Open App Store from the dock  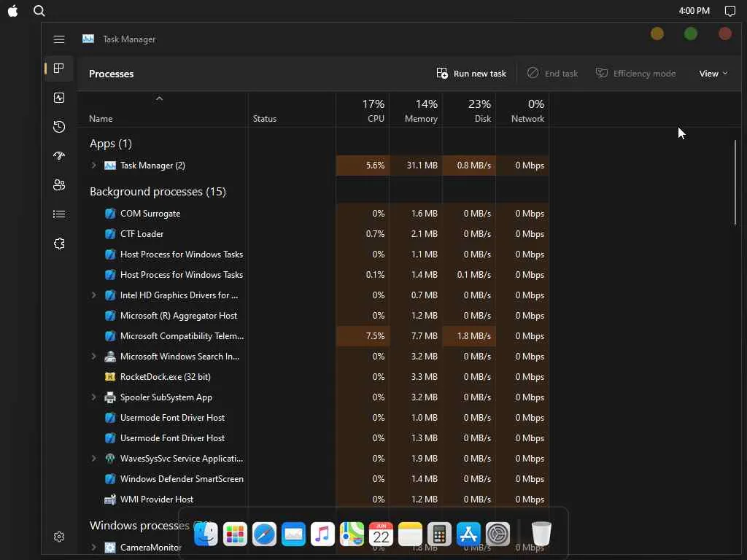(x=469, y=534)
